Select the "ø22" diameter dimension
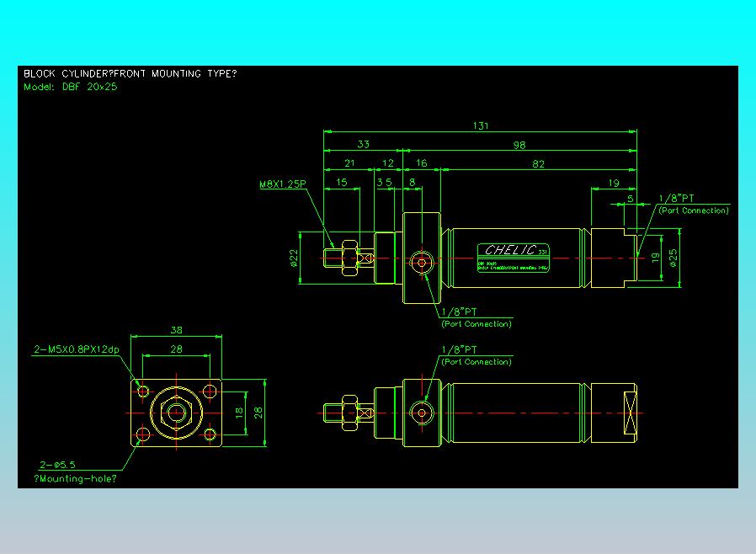Viewport: 756px width, 554px height. pos(294,258)
